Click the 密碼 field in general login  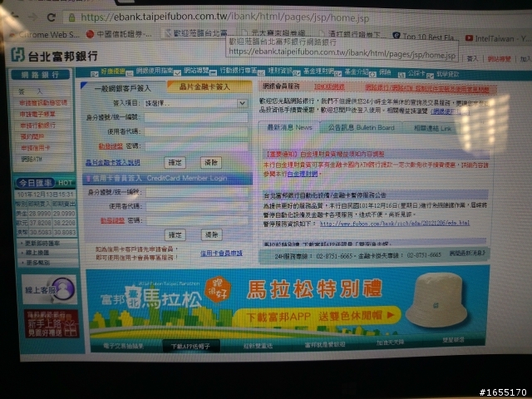click(196, 146)
